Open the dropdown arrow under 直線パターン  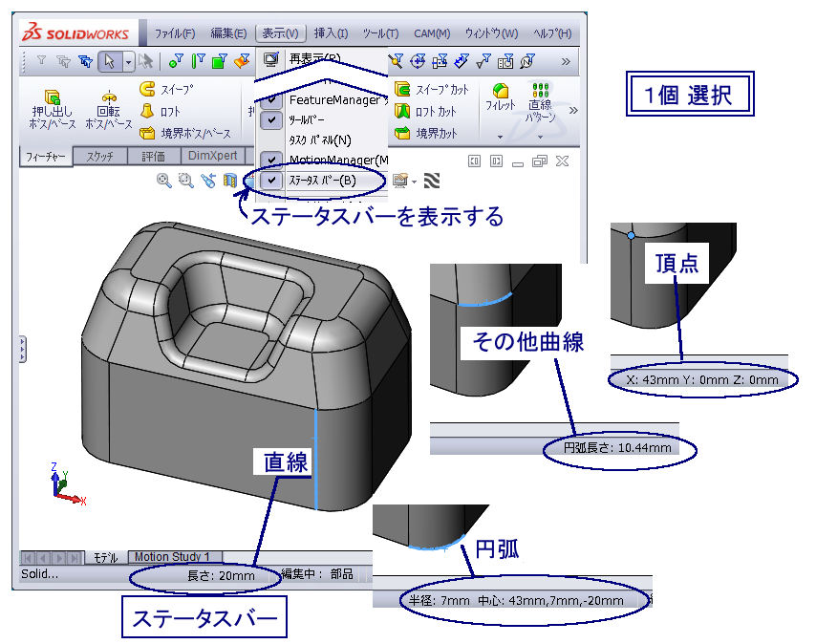click(x=540, y=138)
